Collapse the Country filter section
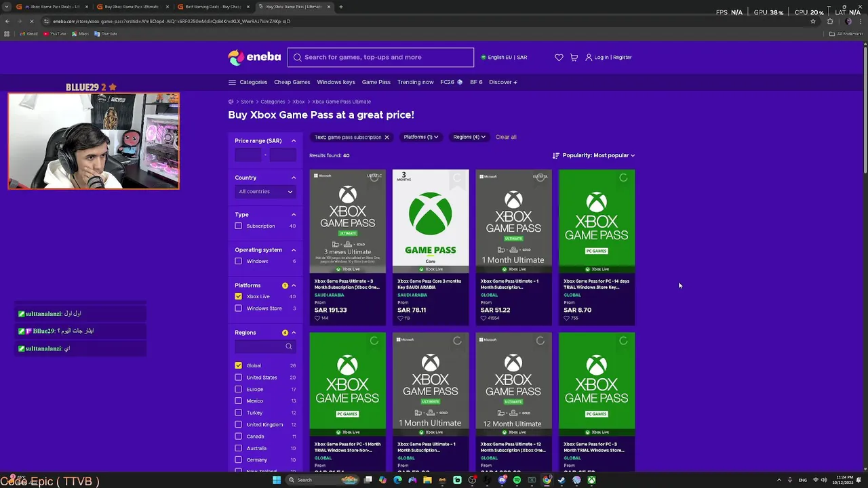This screenshot has height=488, width=868. click(x=294, y=178)
